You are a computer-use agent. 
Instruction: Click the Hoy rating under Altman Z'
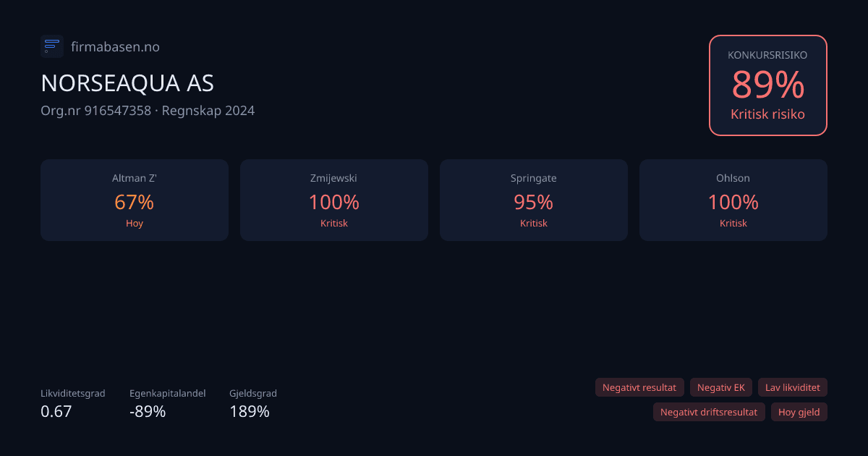coord(135,224)
